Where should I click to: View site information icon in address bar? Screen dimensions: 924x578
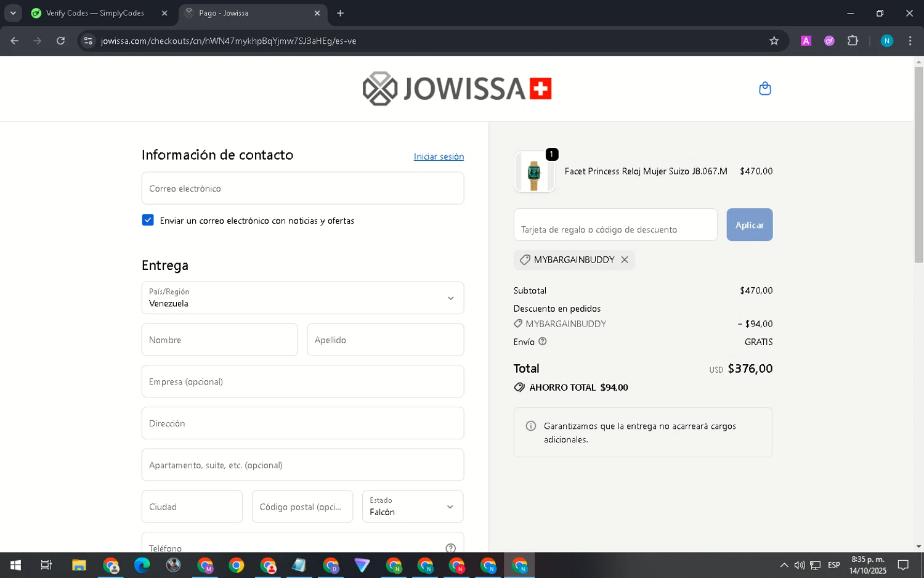pos(88,41)
